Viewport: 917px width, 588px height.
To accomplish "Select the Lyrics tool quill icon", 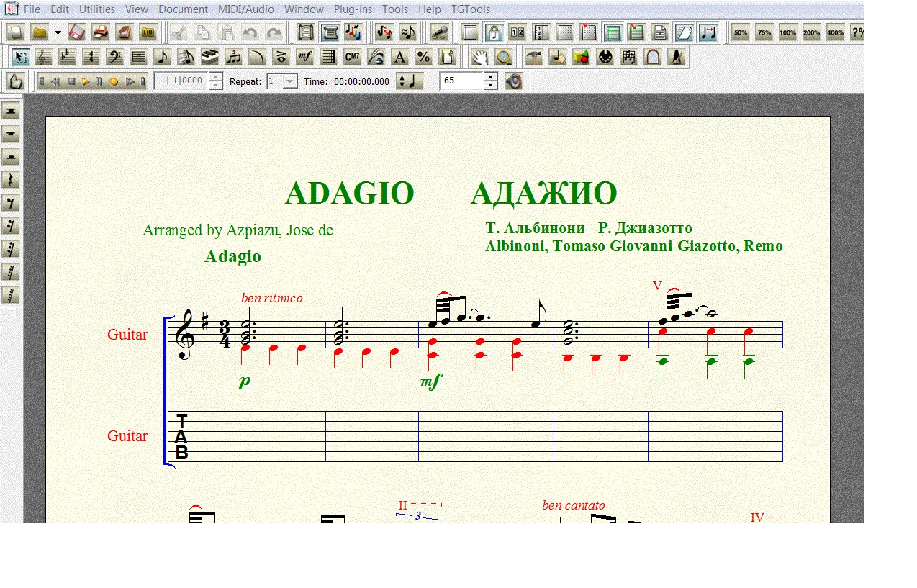I will pos(376,57).
